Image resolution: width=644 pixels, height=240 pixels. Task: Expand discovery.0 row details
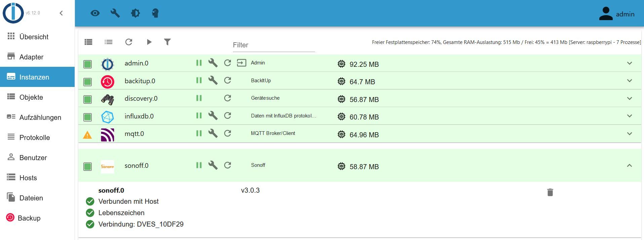tap(630, 98)
